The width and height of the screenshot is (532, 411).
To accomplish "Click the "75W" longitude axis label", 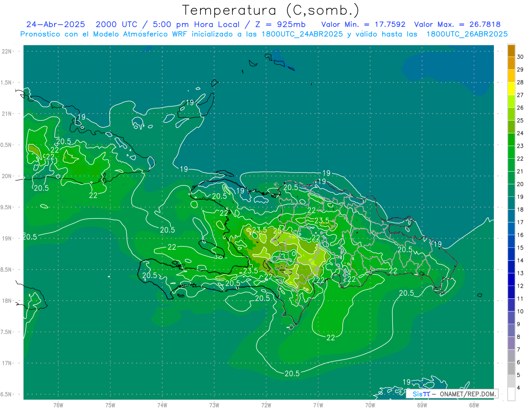I will [x=110, y=405].
